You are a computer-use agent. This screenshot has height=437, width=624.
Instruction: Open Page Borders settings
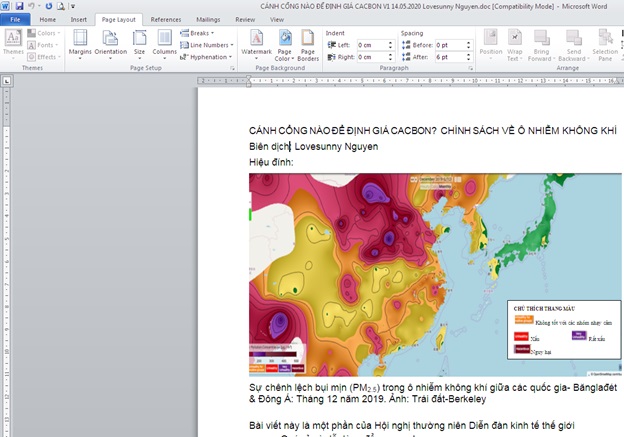[308, 42]
